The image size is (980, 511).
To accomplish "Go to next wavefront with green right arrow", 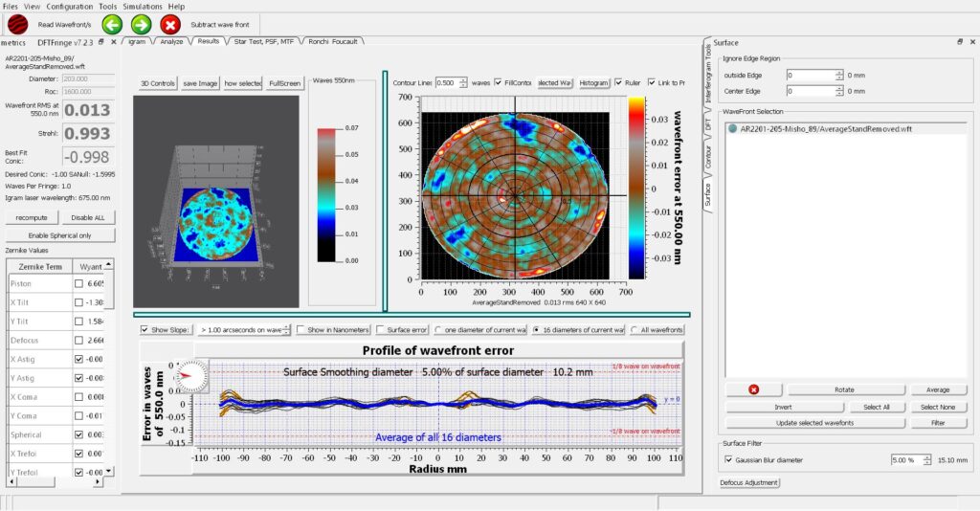I will click(142, 24).
